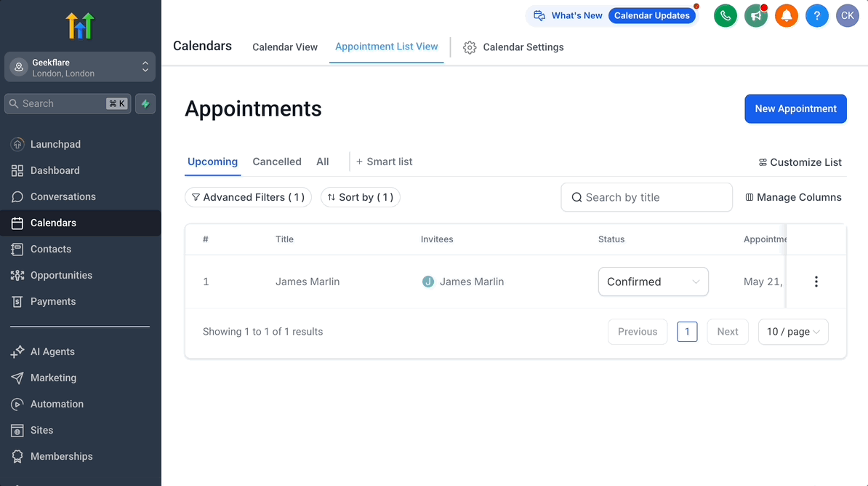Click the Memberships badge icon
868x486 pixels.
(x=17, y=457)
